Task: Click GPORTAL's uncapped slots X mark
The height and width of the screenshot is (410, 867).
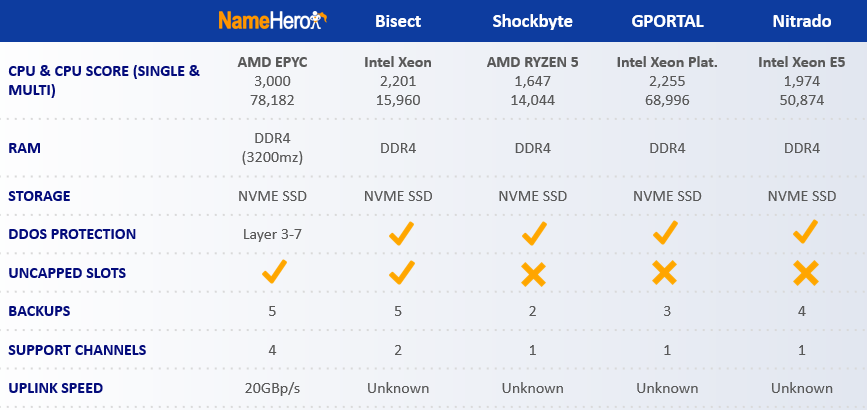Action: pyautogui.click(x=665, y=273)
